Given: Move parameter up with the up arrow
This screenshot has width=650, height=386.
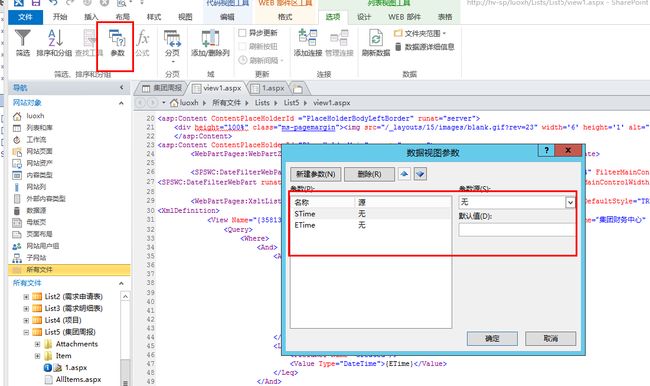Looking at the screenshot, I should pos(404,174).
